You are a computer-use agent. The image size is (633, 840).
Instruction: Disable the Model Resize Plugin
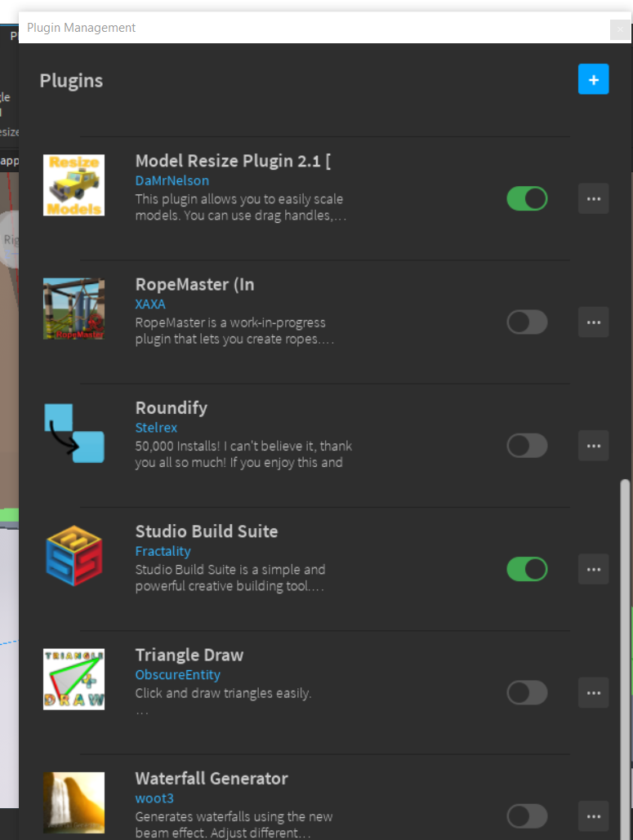click(x=527, y=198)
